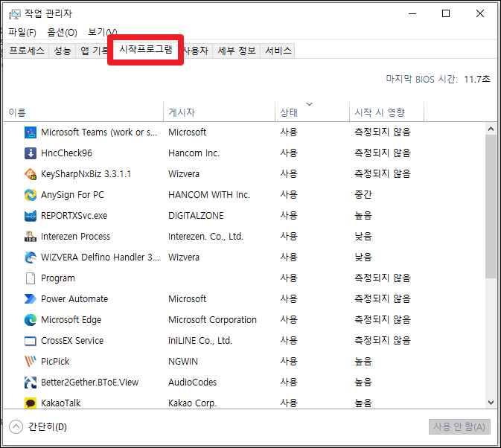Collapse view with 간단히(D) arrow icon
The height and width of the screenshot is (448, 501).
tap(16, 427)
